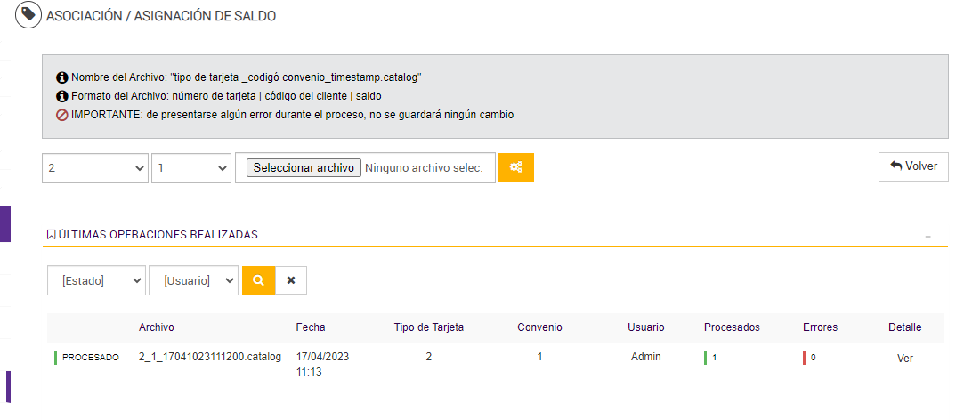Click the orange process file gears button
Image resolution: width=980 pixels, height=420 pixels.
[515, 167]
